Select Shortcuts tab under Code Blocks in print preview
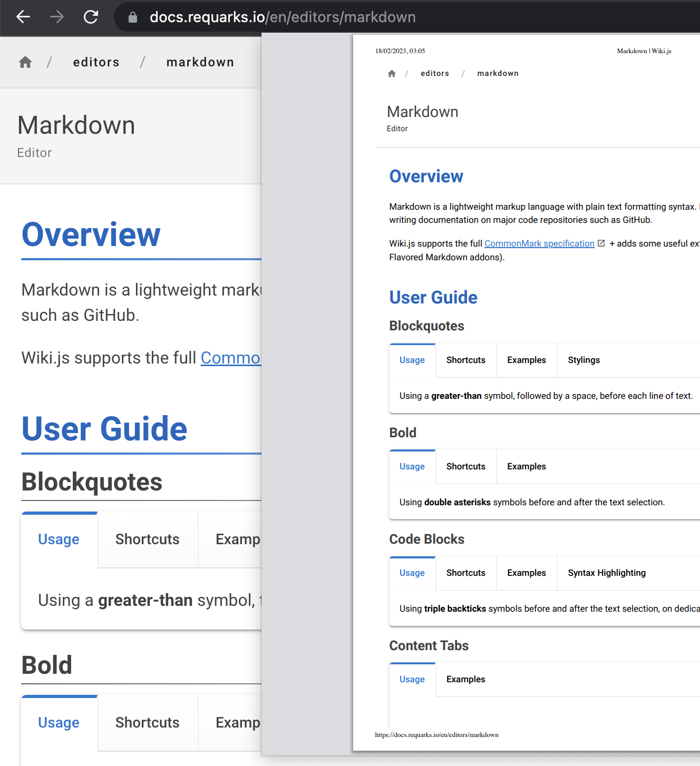This screenshot has height=766, width=700. pos(466,573)
